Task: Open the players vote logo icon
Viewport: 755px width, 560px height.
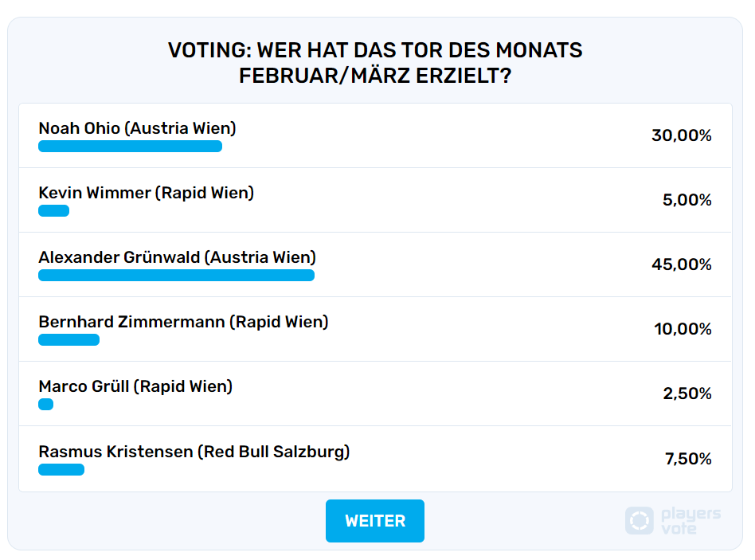Action: pos(639,520)
